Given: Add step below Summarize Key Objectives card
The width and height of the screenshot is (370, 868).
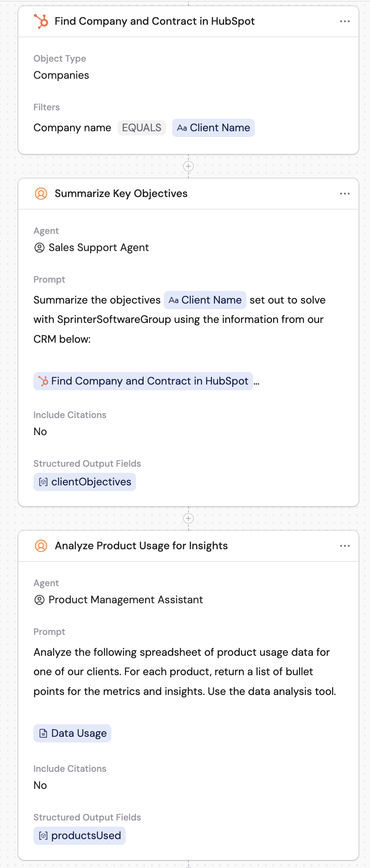Looking at the screenshot, I should pyautogui.click(x=188, y=518).
